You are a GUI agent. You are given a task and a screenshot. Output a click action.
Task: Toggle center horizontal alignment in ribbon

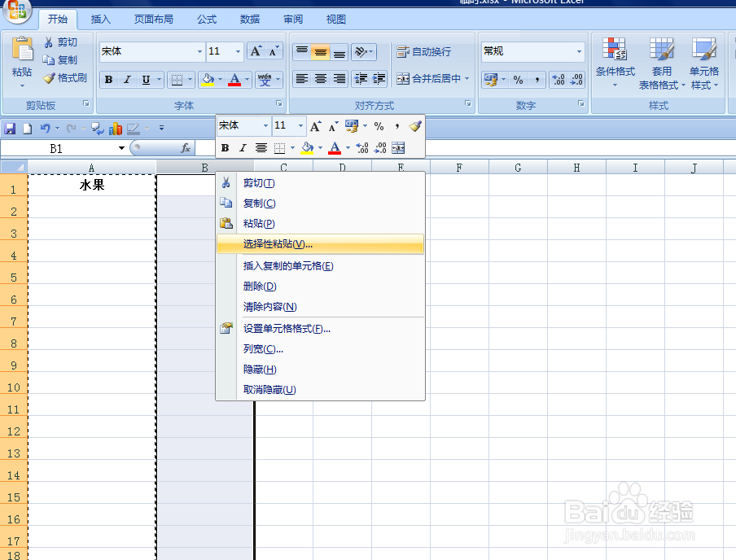(x=321, y=78)
